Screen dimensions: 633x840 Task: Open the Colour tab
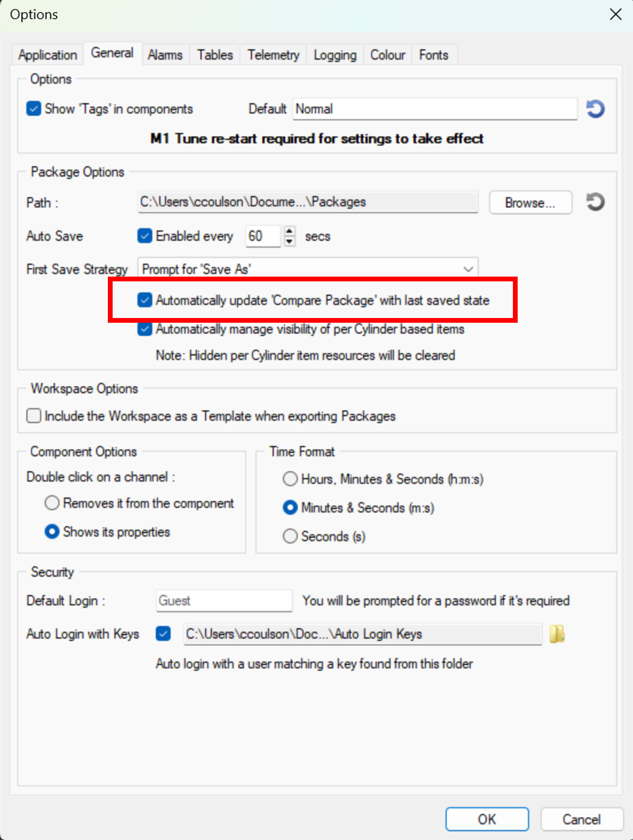pos(387,55)
